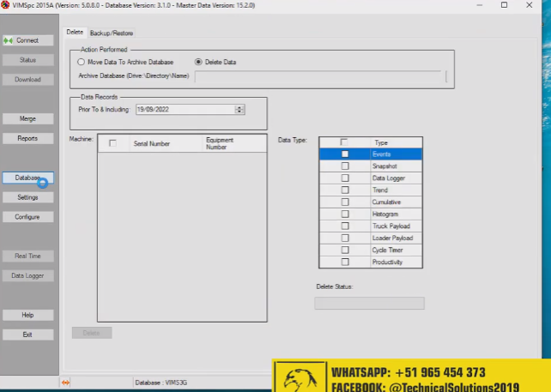This screenshot has height=392, width=551.
Task: Click the Prior To & Including date spinner
Action: (x=239, y=110)
